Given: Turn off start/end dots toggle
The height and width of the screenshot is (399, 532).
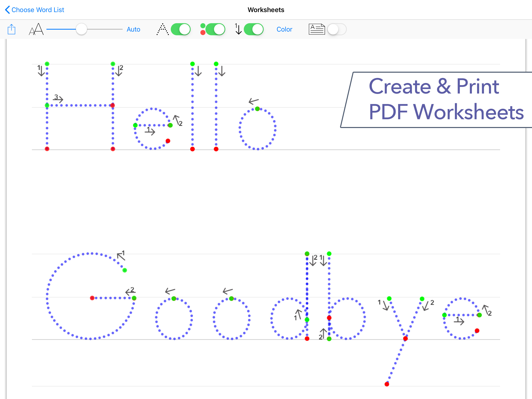Looking at the screenshot, I should (x=215, y=29).
